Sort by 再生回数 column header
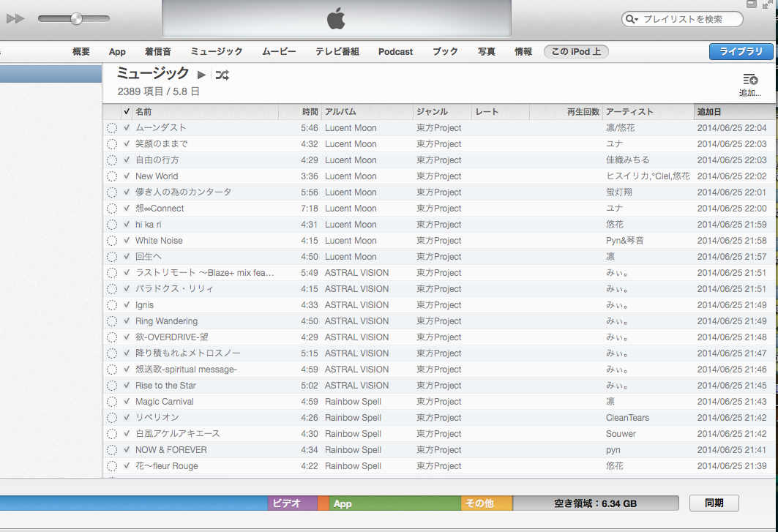 click(x=566, y=112)
